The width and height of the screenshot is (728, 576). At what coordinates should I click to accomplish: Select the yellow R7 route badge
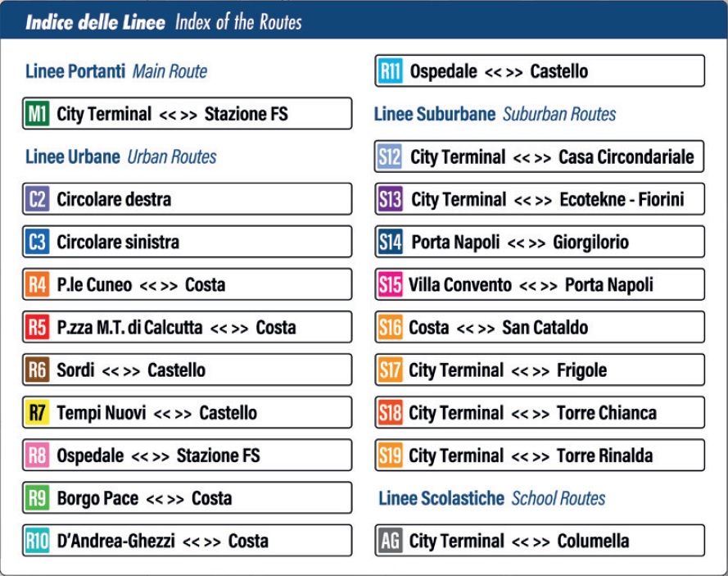(38, 413)
